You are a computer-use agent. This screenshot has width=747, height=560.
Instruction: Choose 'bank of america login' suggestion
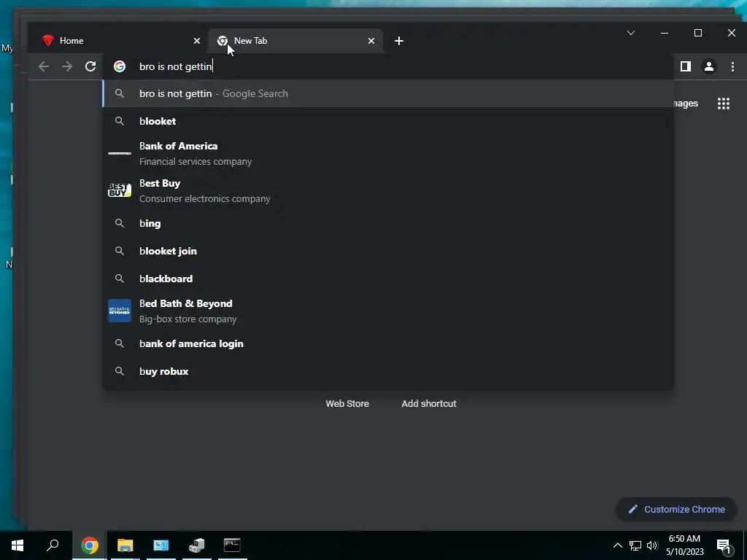coord(388,344)
